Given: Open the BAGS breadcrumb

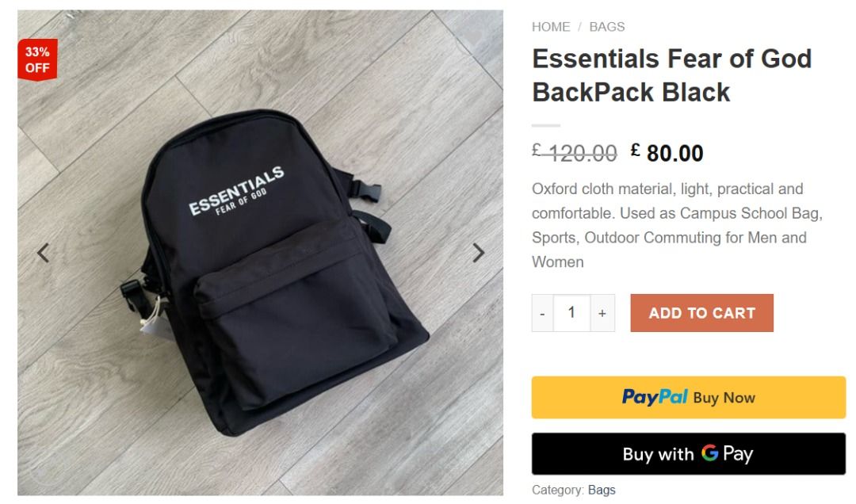Looking at the screenshot, I should point(607,27).
